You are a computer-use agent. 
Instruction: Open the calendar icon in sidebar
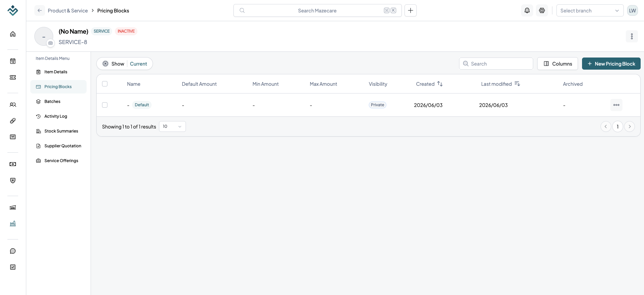(13, 61)
